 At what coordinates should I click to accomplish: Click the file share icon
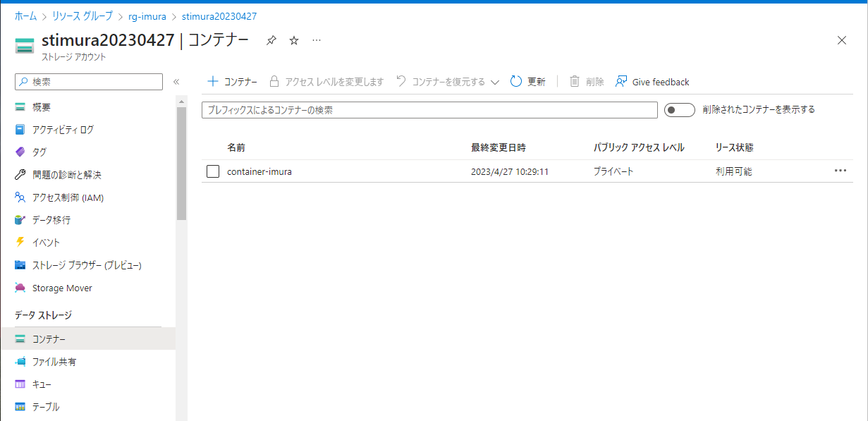tap(20, 362)
